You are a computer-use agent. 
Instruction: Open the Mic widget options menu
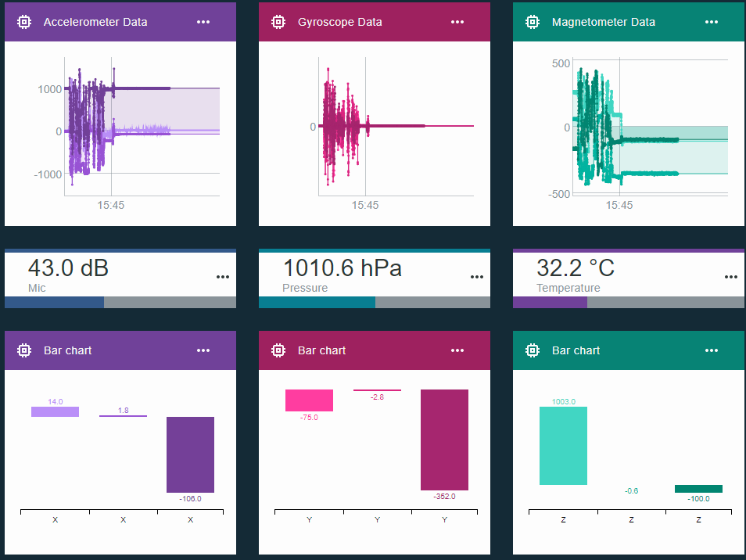(x=223, y=277)
